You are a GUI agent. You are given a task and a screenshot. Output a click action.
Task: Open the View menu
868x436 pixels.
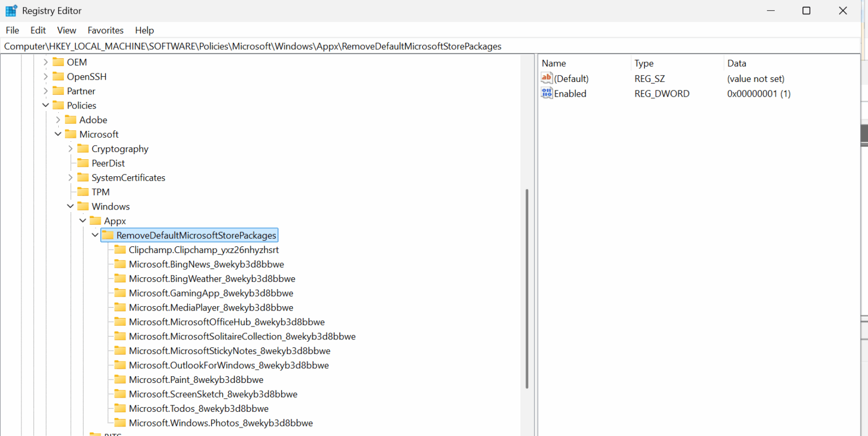point(66,30)
